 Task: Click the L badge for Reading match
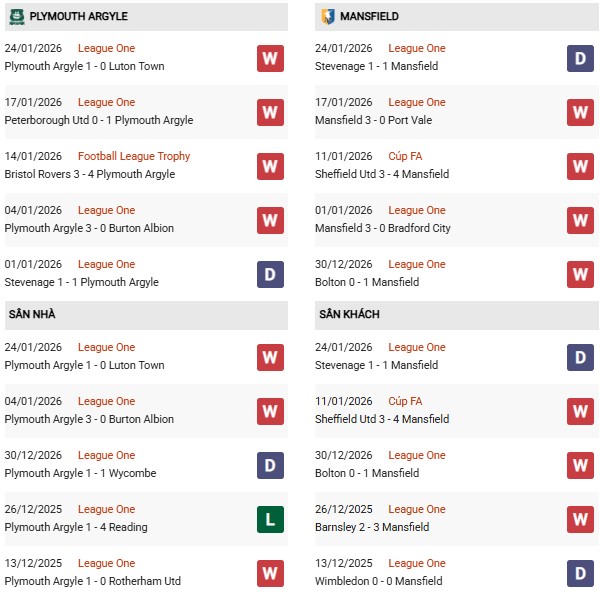pyautogui.click(x=270, y=519)
